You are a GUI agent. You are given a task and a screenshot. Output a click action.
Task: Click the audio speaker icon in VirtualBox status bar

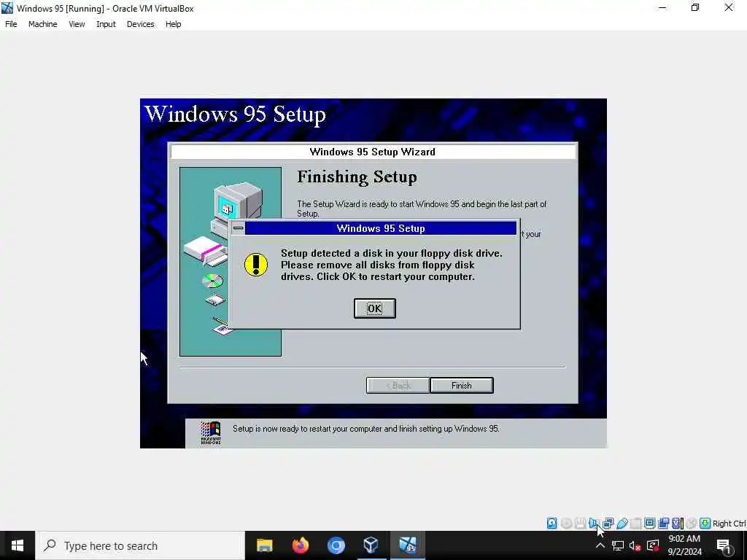594,524
